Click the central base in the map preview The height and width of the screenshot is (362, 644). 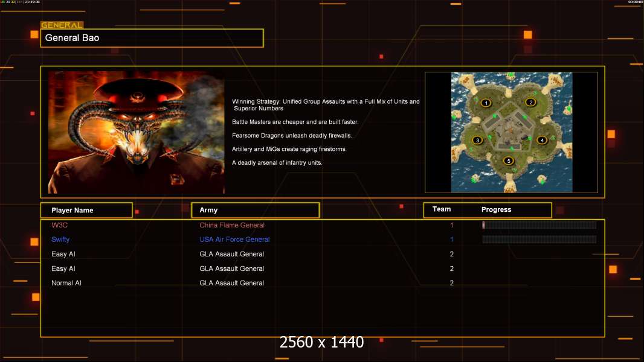coord(510,130)
